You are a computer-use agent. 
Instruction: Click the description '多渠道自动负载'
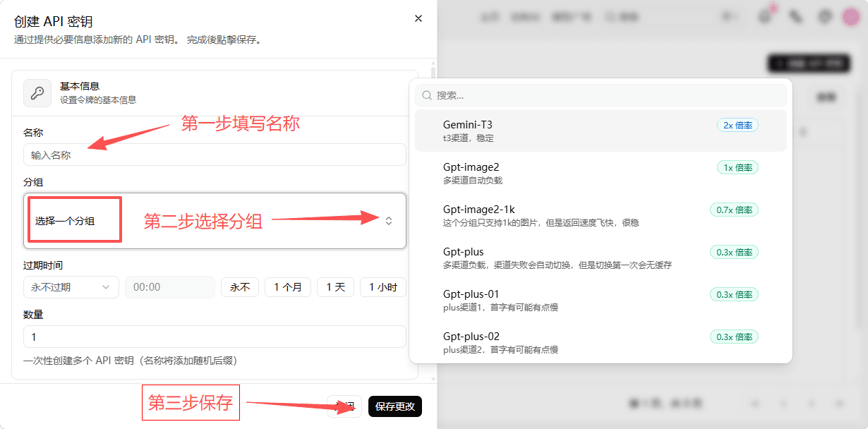coord(473,181)
